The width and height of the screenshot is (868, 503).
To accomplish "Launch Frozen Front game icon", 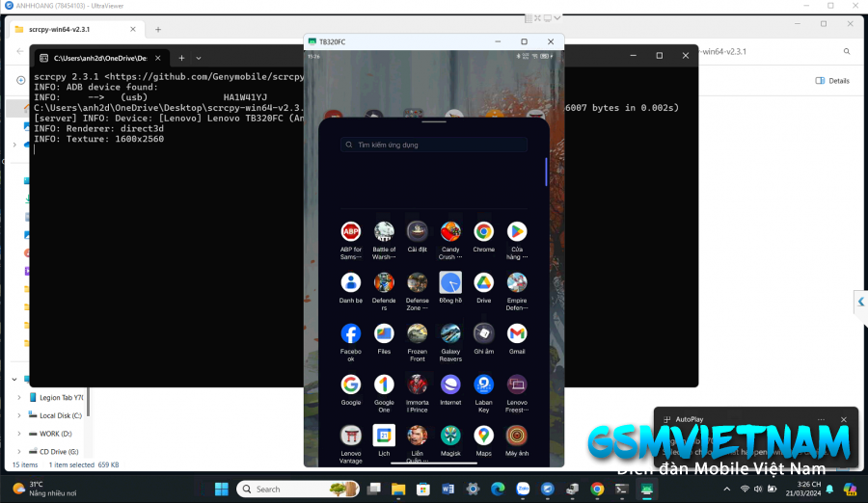I will click(417, 333).
